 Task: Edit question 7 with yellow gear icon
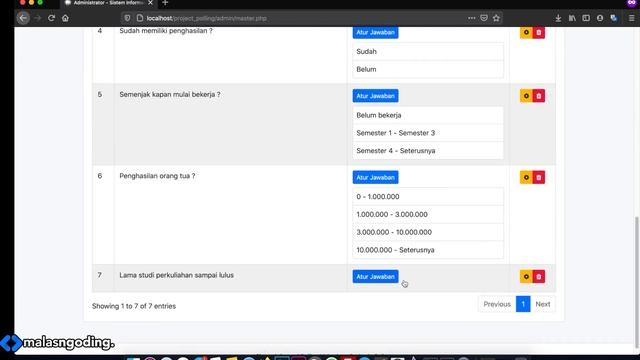point(526,277)
